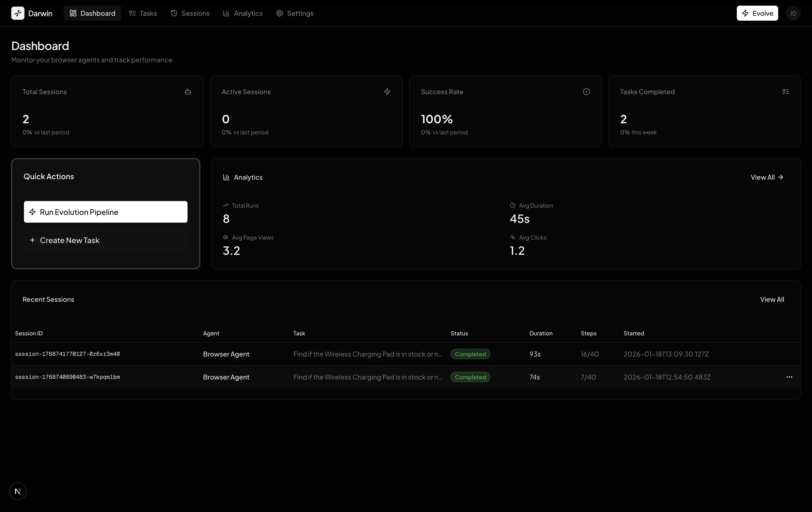Click the bar chart icon beside Analytics heading
Viewport: 812px width, 512px height.
tap(226, 177)
